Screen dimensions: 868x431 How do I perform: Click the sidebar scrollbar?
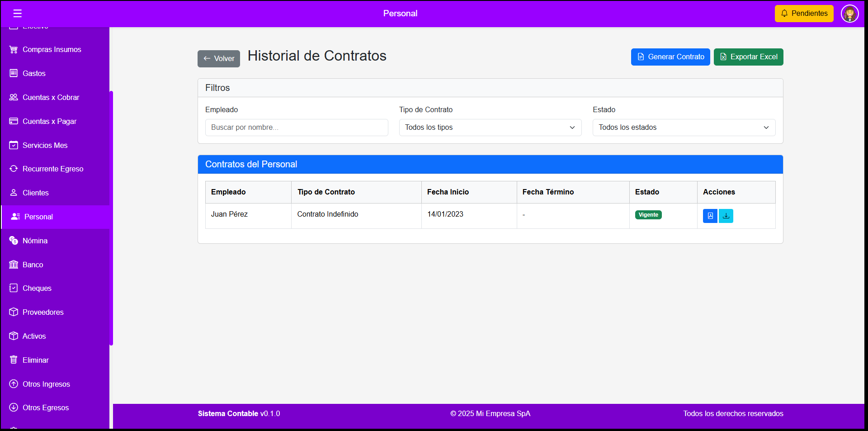111,218
